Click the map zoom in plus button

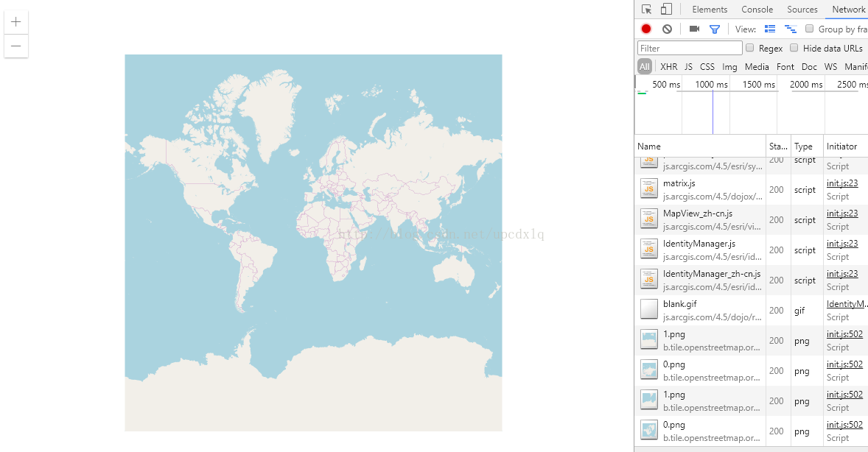coord(16,22)
